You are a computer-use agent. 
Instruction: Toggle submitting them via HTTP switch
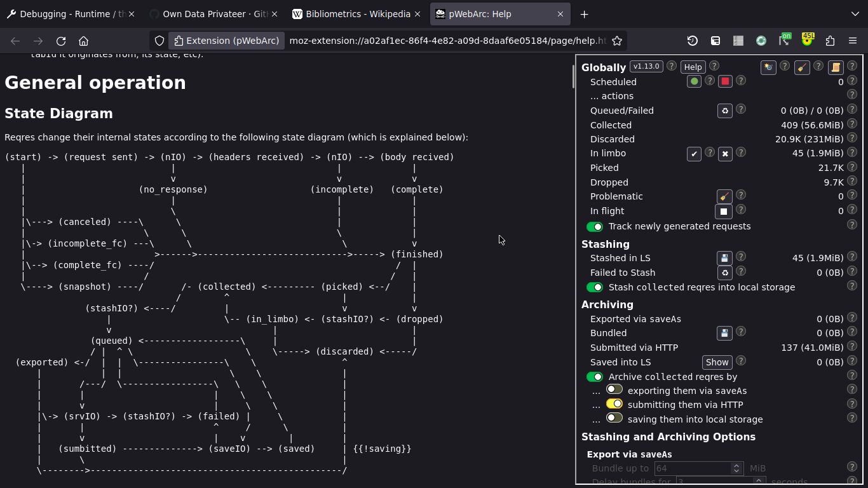614,404
